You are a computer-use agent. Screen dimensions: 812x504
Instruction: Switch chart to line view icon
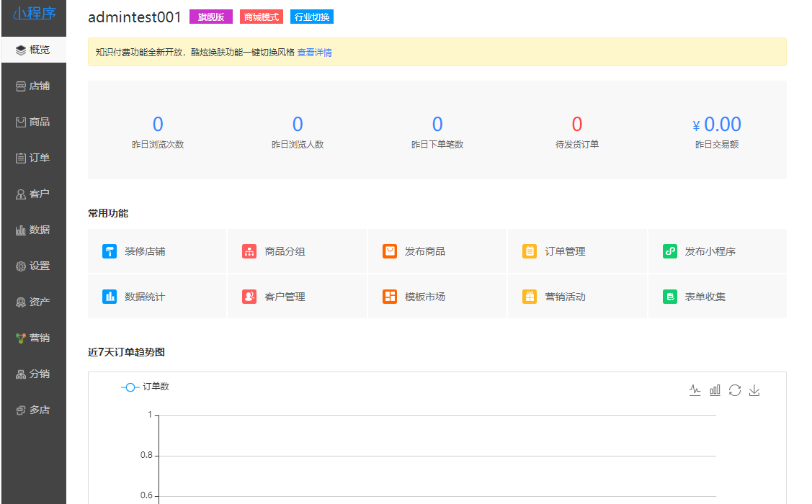pyautogui.click(x=695, y=390)
